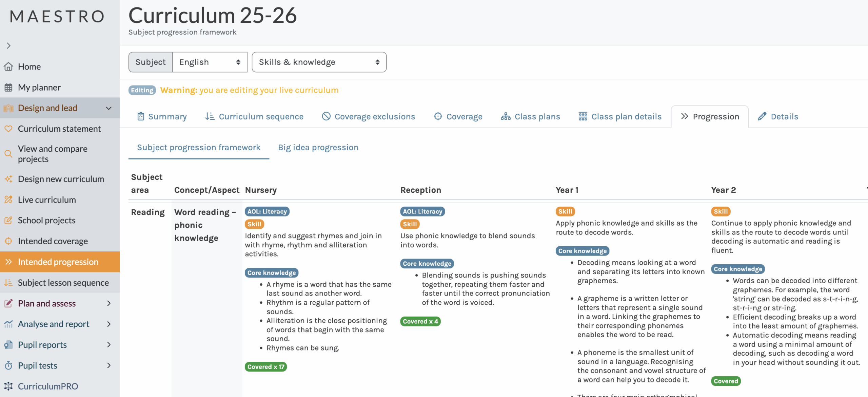
Task: Switch to the Big idea progression tab
Action: [x=318, y=147]
